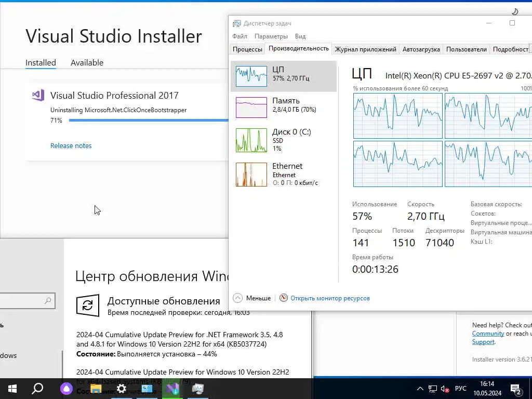The width and height of the screenshot is (532, 399).
Task: Open the notification center icon
Action: click(x=515, y=389)
